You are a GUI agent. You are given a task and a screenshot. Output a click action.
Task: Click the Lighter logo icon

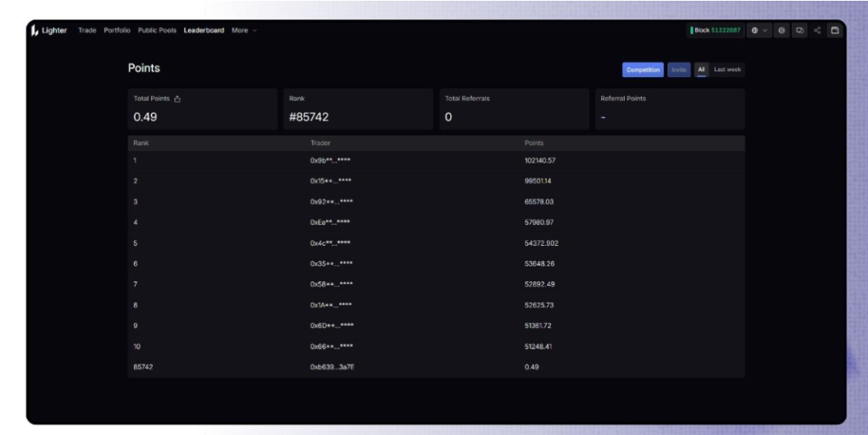pyautogui.click(x=35, y=31)
